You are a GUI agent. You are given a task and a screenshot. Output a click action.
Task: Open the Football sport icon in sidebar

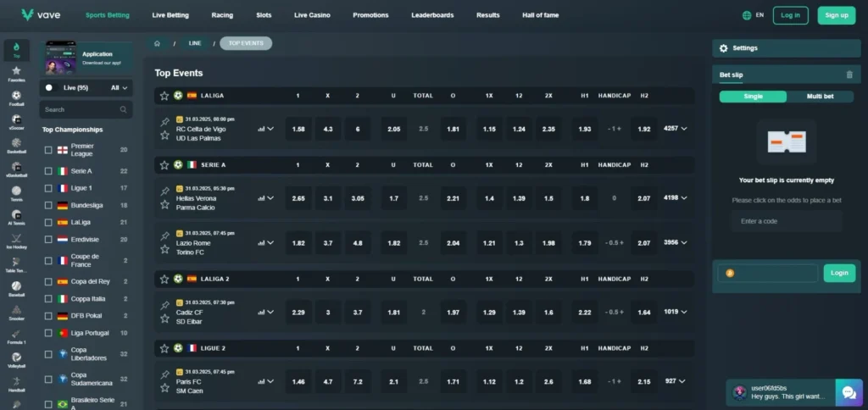(16, 97)
